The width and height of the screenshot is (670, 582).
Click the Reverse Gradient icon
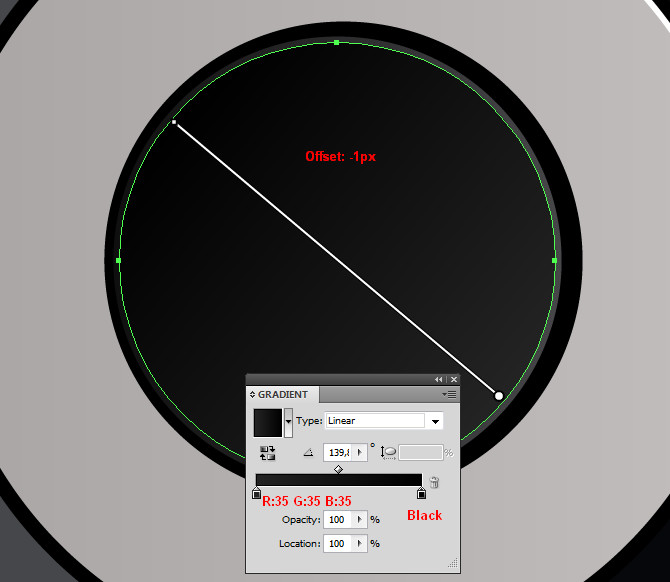pos(267,453)
